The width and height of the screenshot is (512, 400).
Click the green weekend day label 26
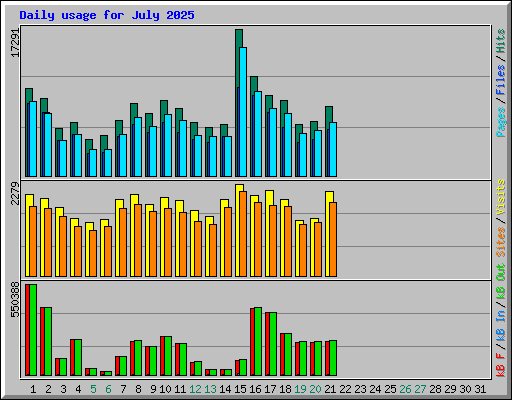(405, 389)
